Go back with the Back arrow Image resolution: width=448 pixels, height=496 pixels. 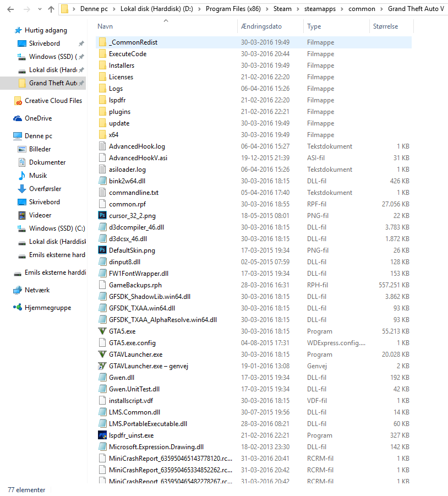(10, 9)
